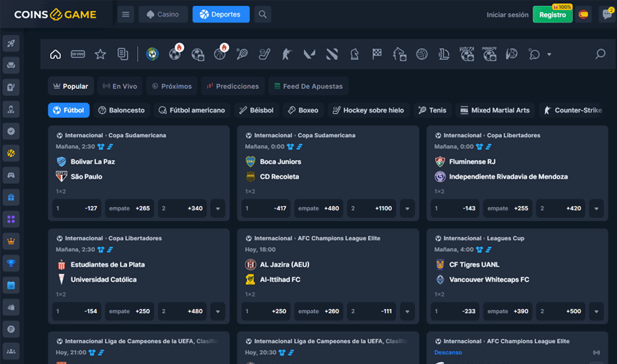Select the checkered racing flag icon
Viewport: 617px width, 364px height.
(x=377, y=54)
